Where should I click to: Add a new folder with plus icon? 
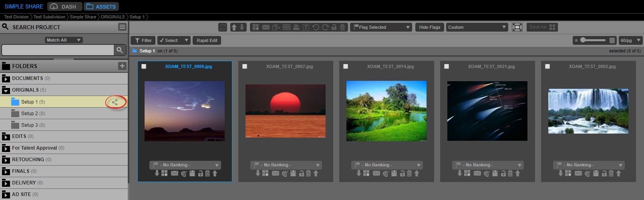point(122,66)
